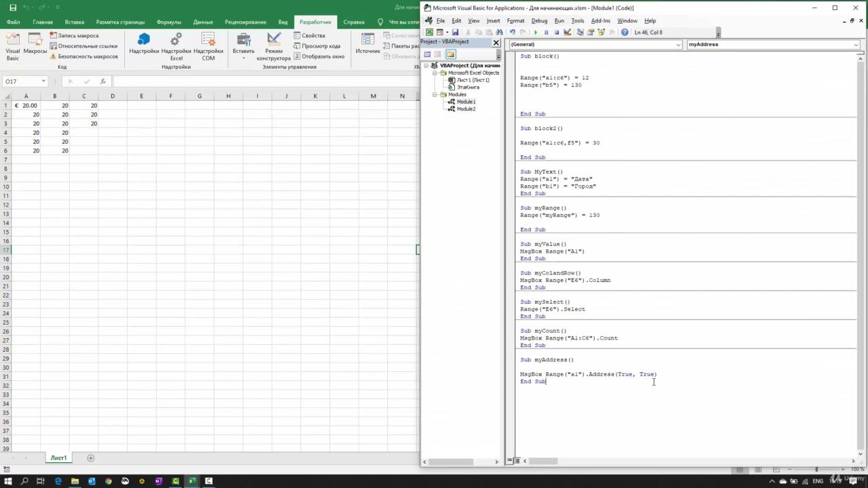
Task: Click Отобразить окно button
Action: (318, 56)
